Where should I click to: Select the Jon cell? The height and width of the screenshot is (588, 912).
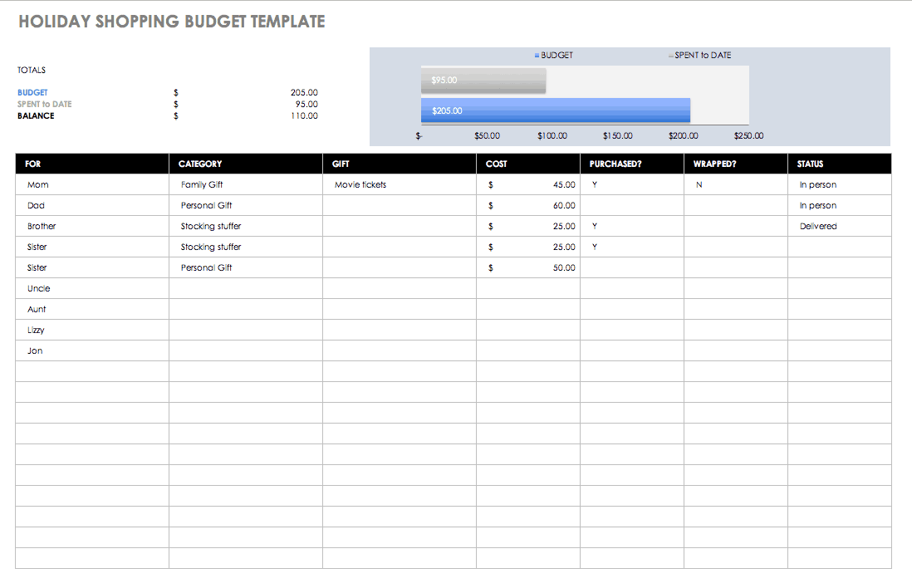[x=92, y=350]
